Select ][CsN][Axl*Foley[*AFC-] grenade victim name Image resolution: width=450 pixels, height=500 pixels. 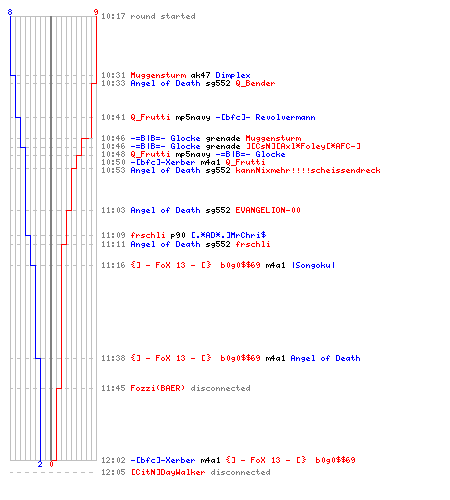[x=303, y=146]
